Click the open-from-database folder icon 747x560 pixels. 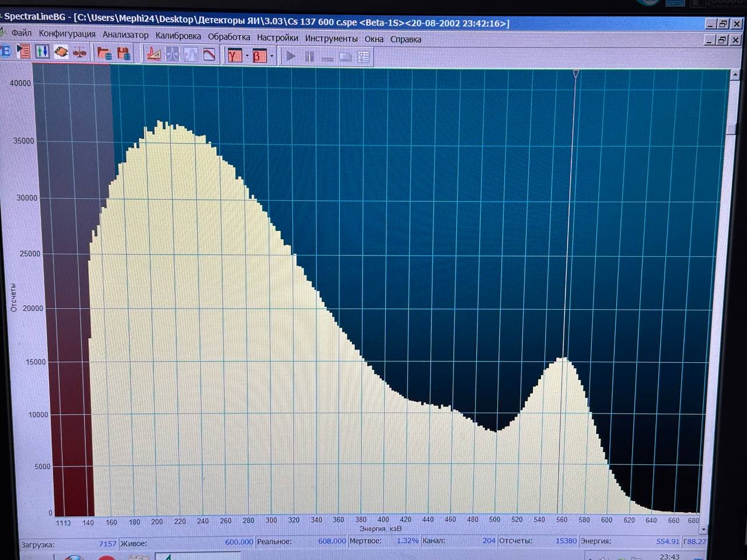(x=104, y=54)
